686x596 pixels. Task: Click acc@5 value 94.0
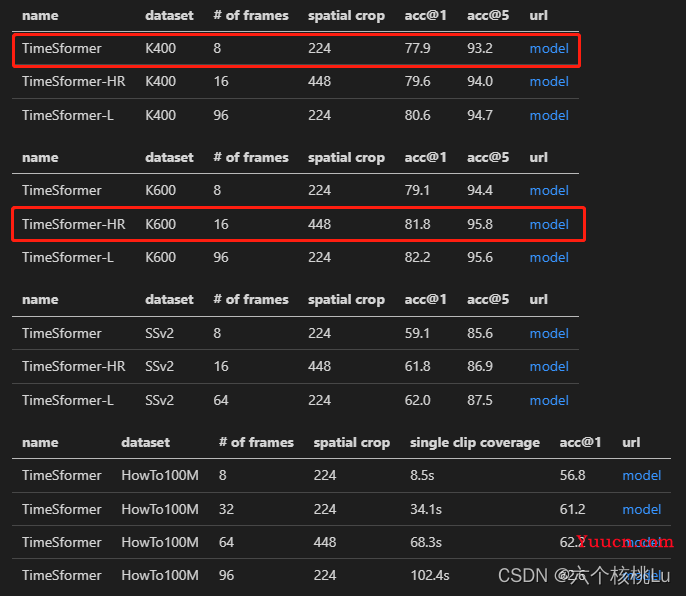480,81
